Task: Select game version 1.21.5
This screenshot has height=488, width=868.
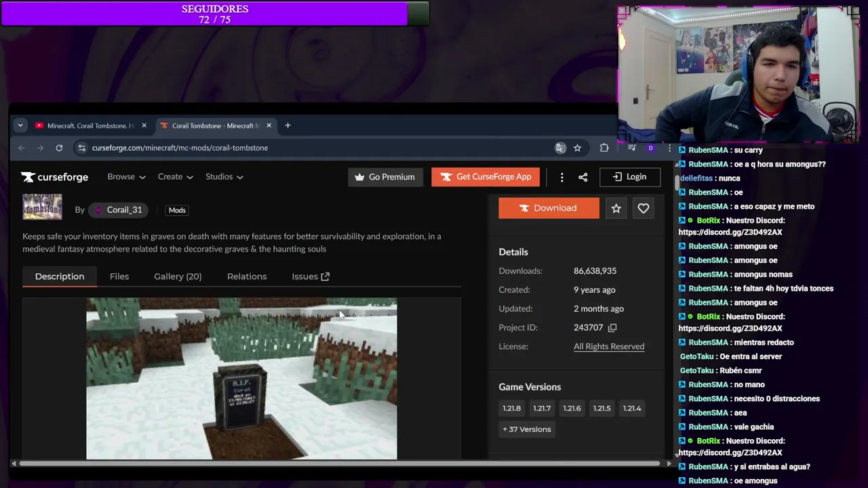Action: (x=601, y=408)
